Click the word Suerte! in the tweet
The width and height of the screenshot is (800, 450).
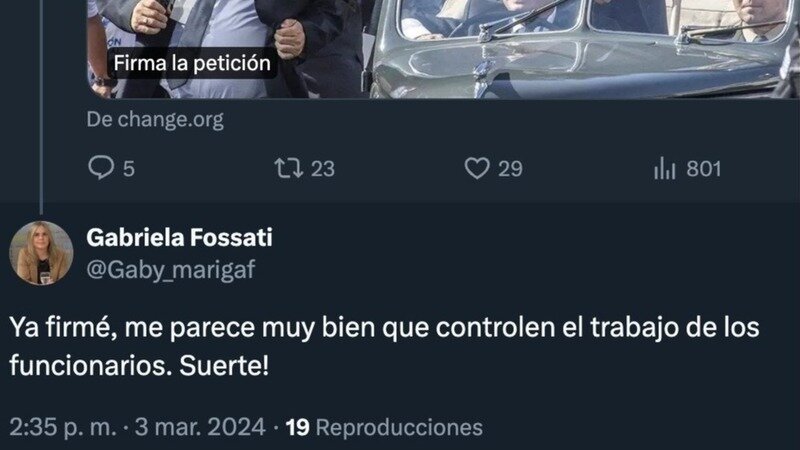tap(224, 365)
